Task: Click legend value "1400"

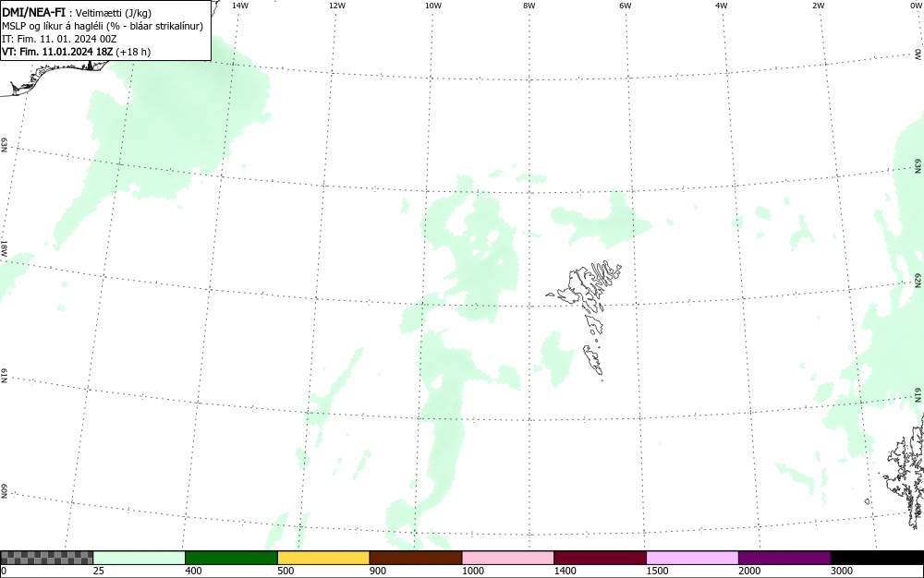Action: click(x=565, y=571)
